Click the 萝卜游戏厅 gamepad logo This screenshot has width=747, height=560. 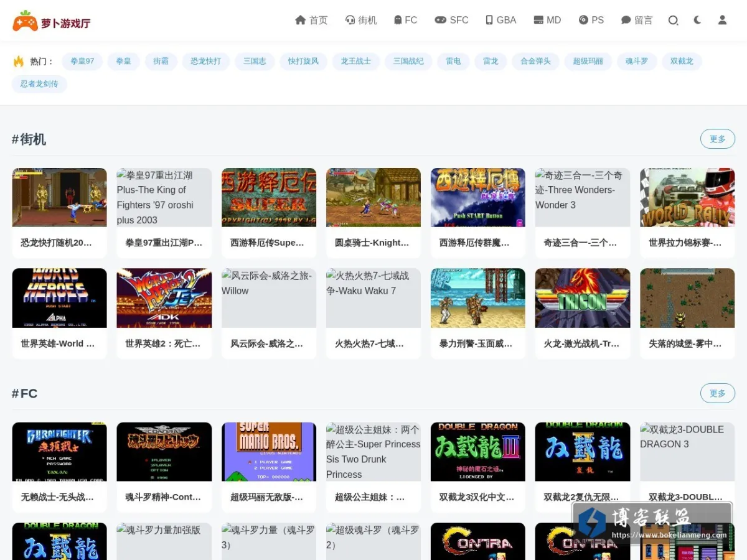pyautogui.click(x=52, y=21)
